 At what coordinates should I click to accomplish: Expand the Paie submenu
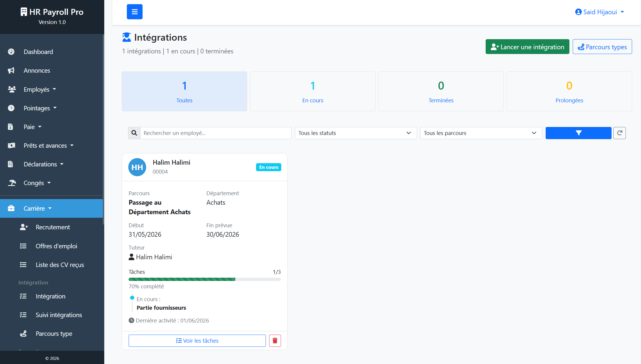tap(51, 127)
